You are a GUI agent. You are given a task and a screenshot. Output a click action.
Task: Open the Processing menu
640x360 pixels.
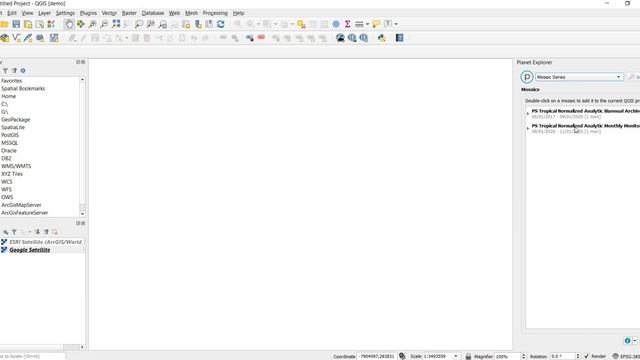[x=215, y=13]
